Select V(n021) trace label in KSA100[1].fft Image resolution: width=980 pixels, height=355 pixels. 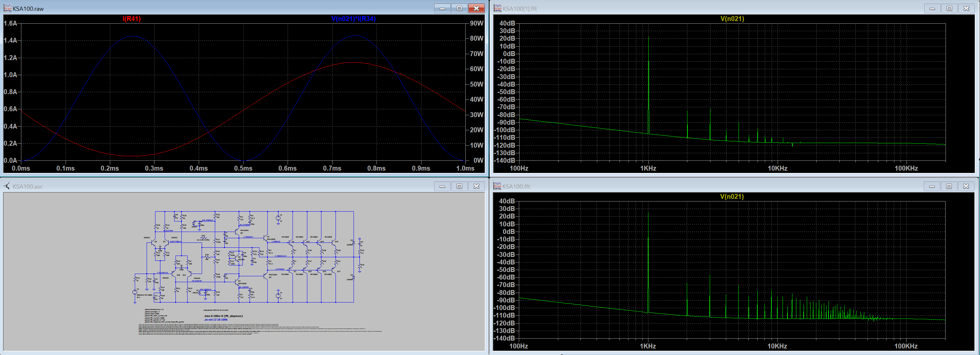click(x=732, y=19)
